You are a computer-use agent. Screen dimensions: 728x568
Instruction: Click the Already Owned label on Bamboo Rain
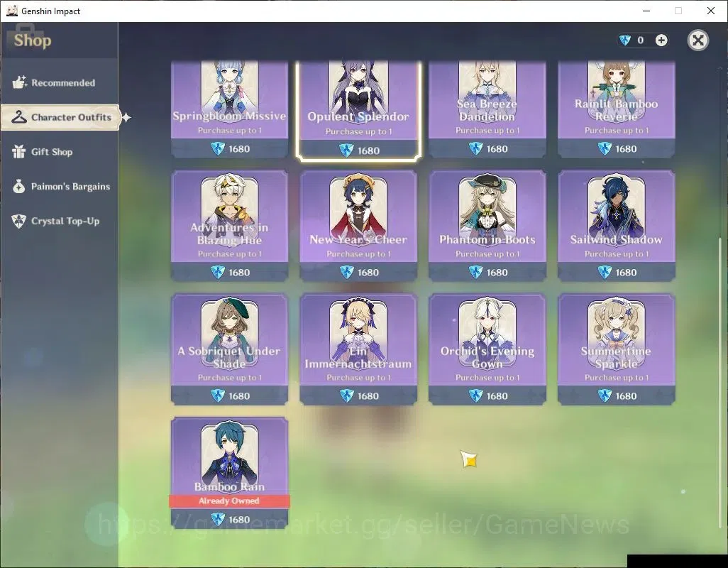tap(229, 501)
